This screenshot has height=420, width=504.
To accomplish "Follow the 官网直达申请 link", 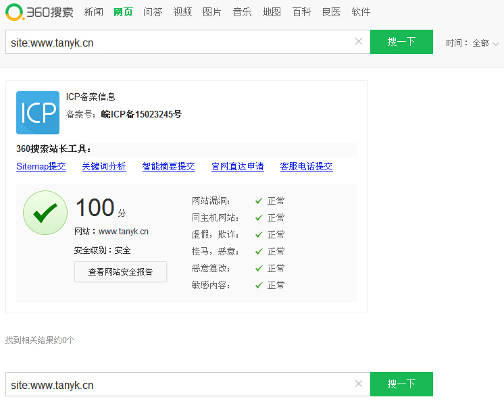I will pyautogui.click(x=237, y=166).
